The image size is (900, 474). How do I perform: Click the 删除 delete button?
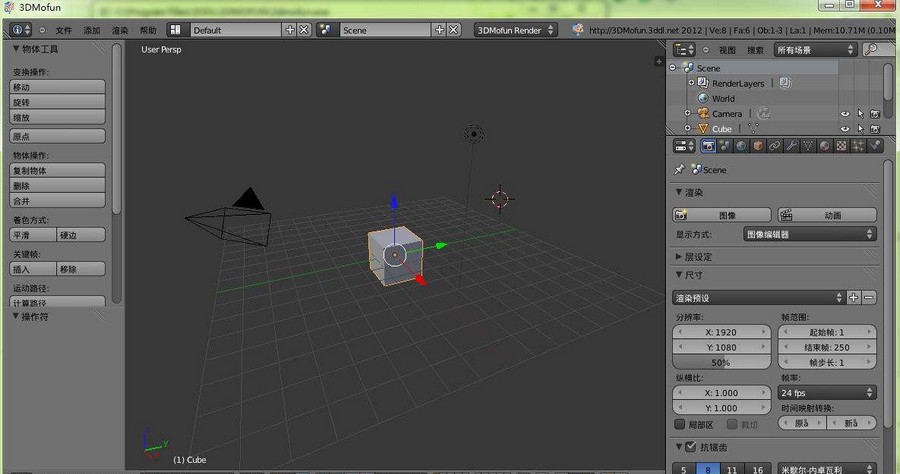[57, 185]
